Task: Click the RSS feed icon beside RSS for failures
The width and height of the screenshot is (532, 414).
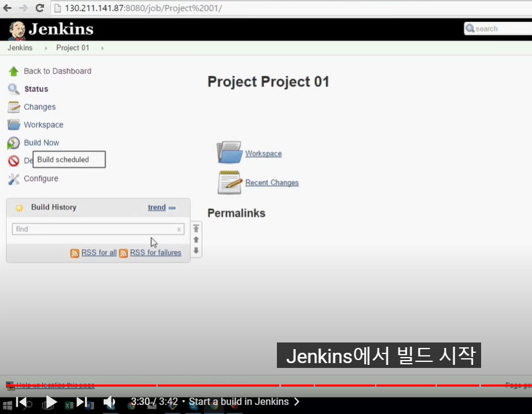Action: coord(124,253)
